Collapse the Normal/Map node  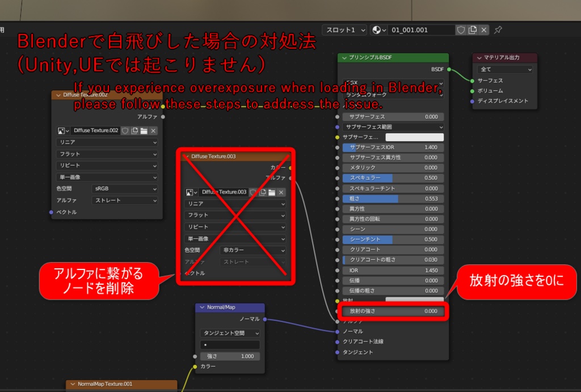click(203, 307)
